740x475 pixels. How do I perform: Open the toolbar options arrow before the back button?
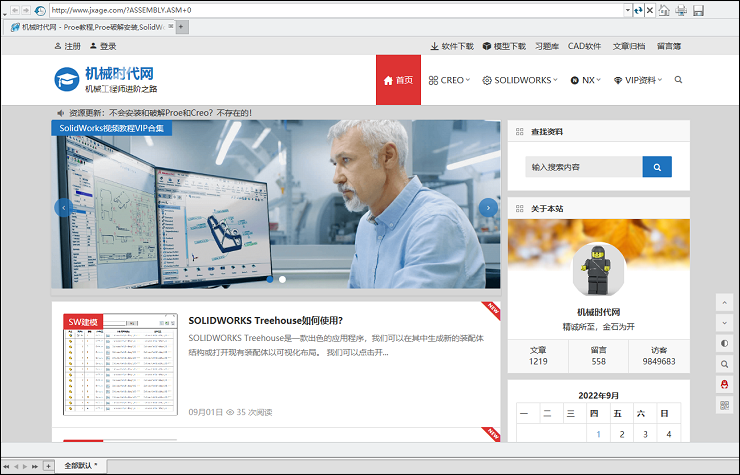pyautogui.click(x=4, y=14)
